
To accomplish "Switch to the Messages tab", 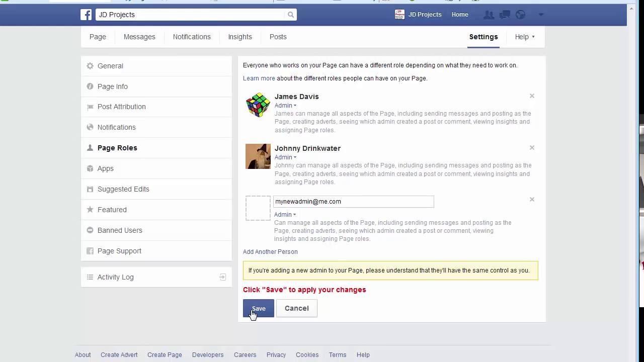I will (x=139, y=37).
